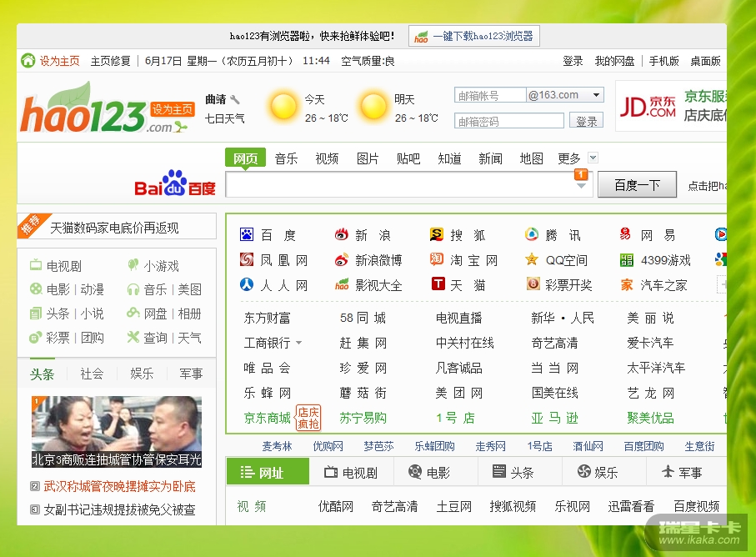Viewport: 756px width, 557px height.
Task: Select the 音乐 search tab
Action: pyautogui.click(x=286, y=158)
